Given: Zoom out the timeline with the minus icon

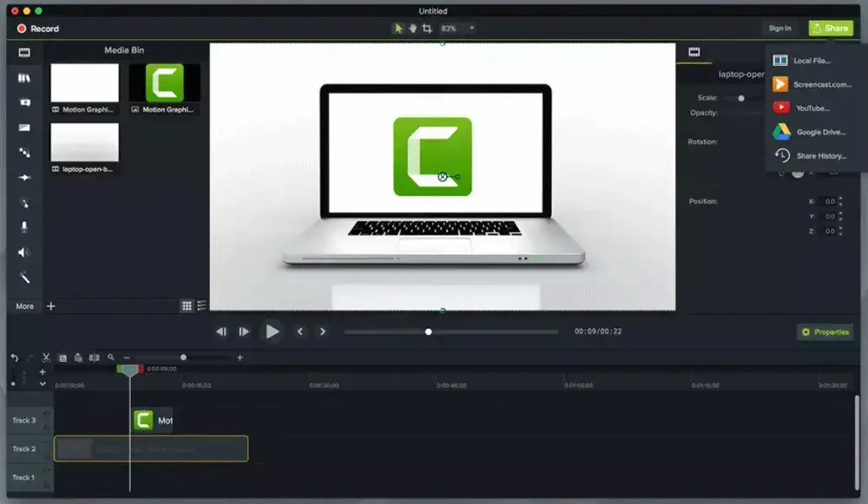Looking at the screenshot, I should [126, 358].
